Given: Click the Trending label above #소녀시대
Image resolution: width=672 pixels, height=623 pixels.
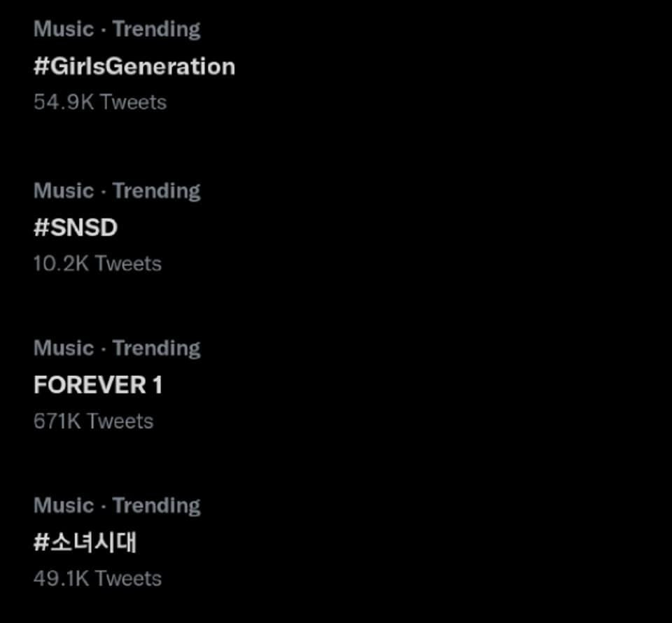Looking at the screenshot, I should pos(155,505).
